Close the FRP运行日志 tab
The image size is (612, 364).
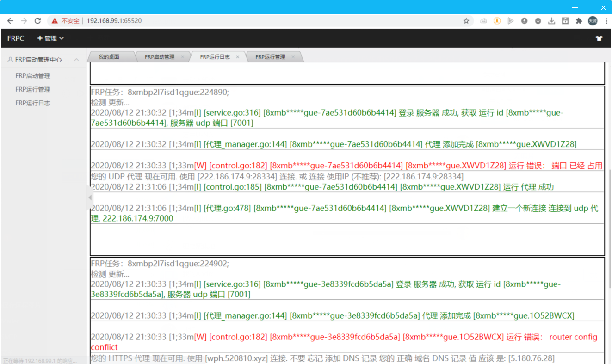238,57
